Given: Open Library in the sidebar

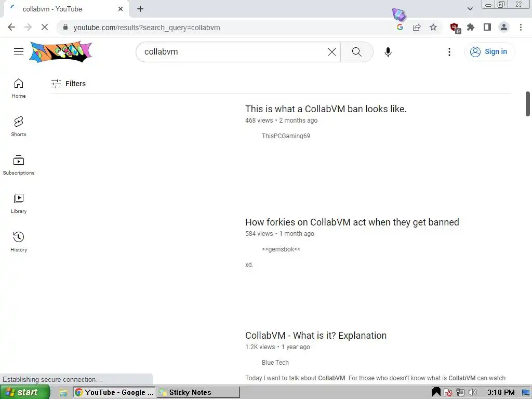Looking at the screenshot, I should click(19, 203).
